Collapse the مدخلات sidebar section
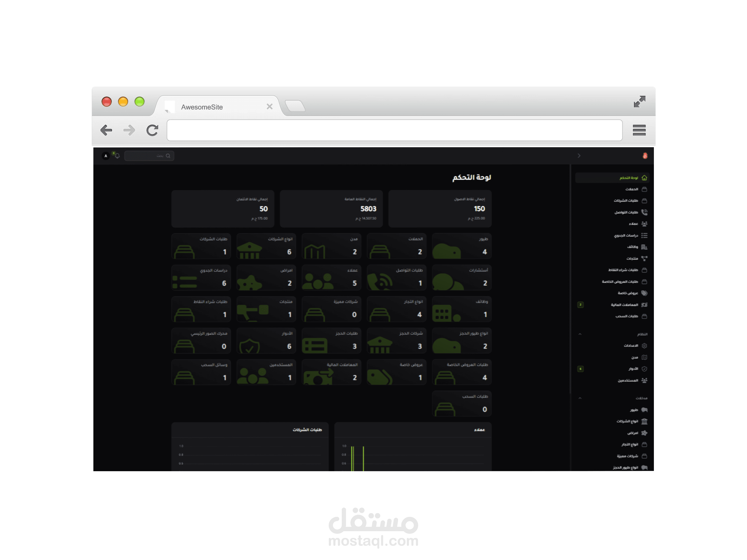This screenshot has width=747, height=560. [580, 398]
